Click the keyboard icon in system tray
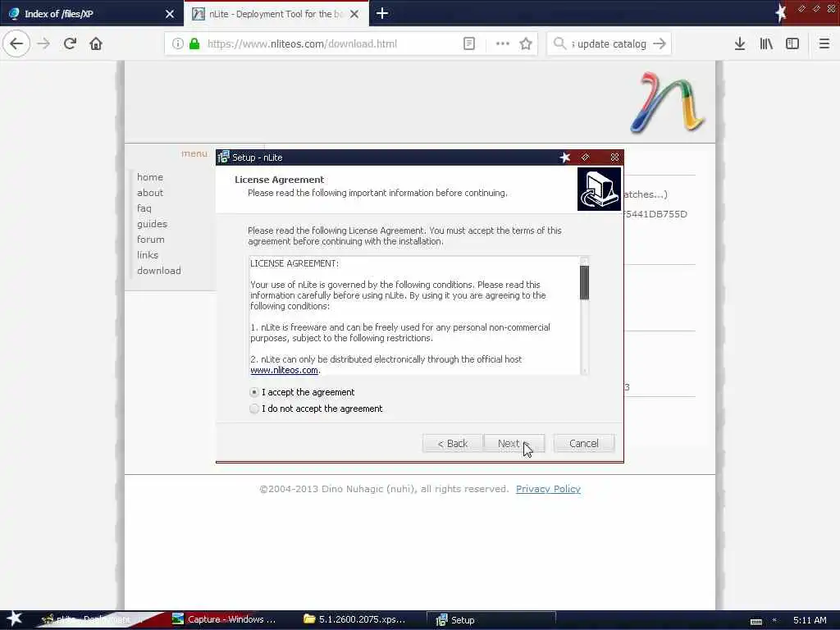 point(756,622)
